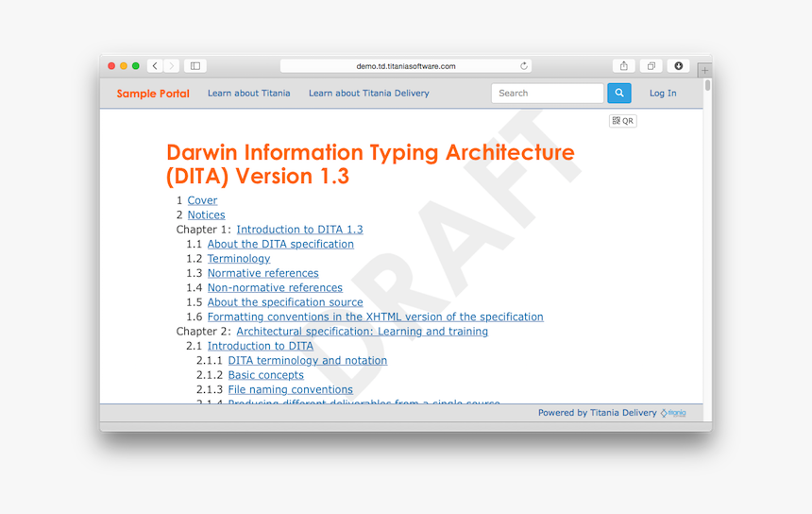This screenshot has height=514, width=812.
Task: Open the Non-normative references link
Action: click(275, 287)
